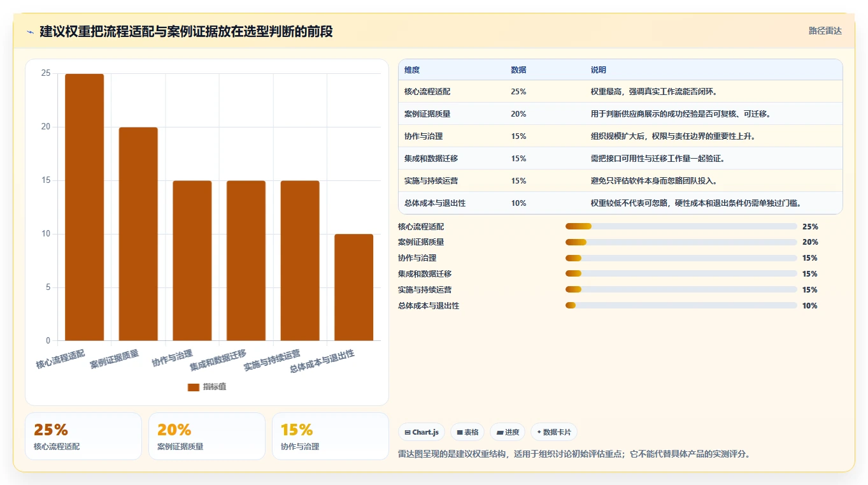Click the 总体成本与退出性 progress bar
Image resolution: width=868 pixels, height=485 pixels.
tap(681, 306)
